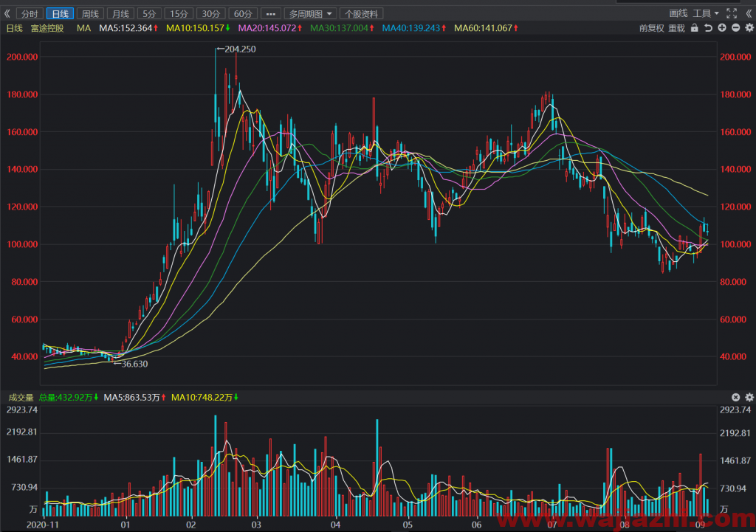Zoom in chart with plus icon
Image resolution: width=756 pixels, height=532 pixels.
pos(722,28)
